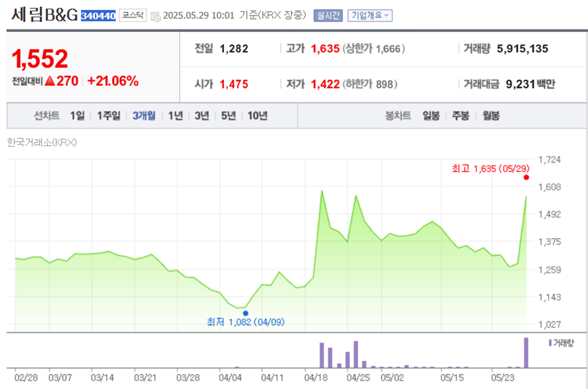This screenshot has width=588, height=389.
Task: Select the 3개월 chart range
Action: tap(144, 116)
